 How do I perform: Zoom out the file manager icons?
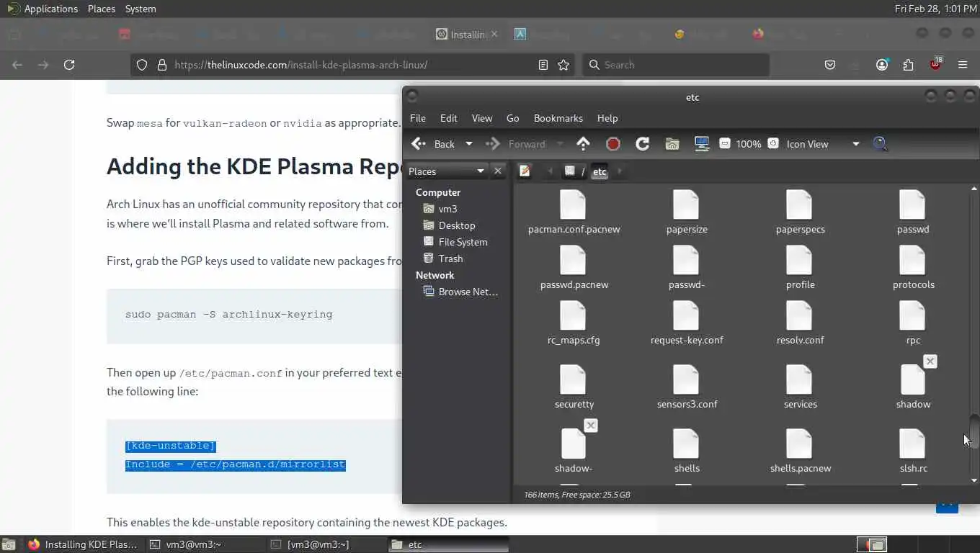tap(725, 144)
